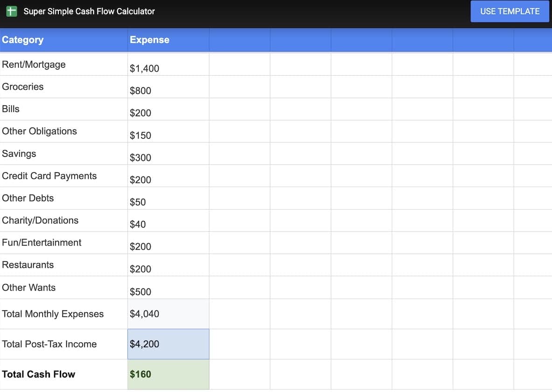Select the Total Monthly Expenses label
Image resolution: width=552 pixels, height=392 pixels.
pyautogui.click(x=64, y=314)
